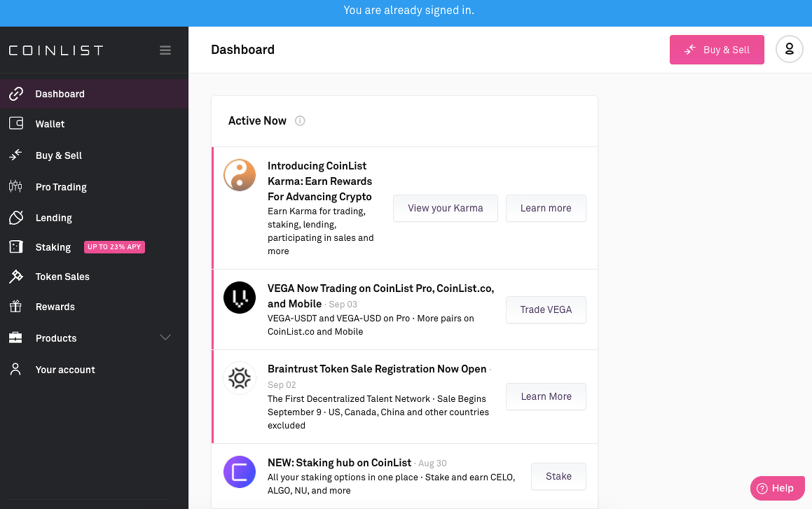The height and width of the screenshot is (509, 812).
Task: Click the info icon beside Active Now
Action: (300, 120)
